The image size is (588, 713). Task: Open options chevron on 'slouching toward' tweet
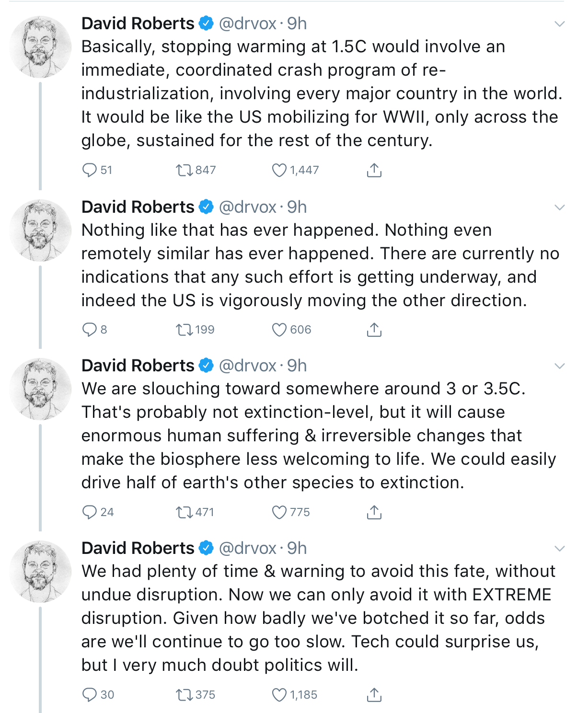(x=559, y=366)
